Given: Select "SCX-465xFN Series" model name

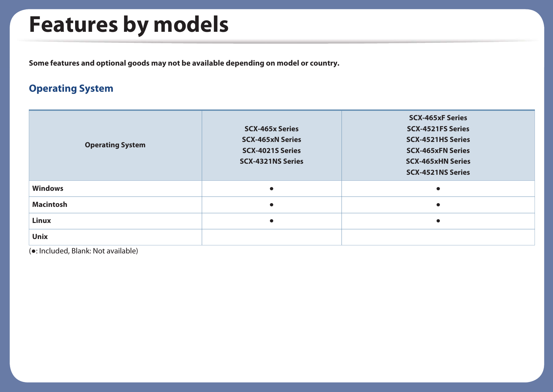Looking at the screenshot, I should point(438,151).
